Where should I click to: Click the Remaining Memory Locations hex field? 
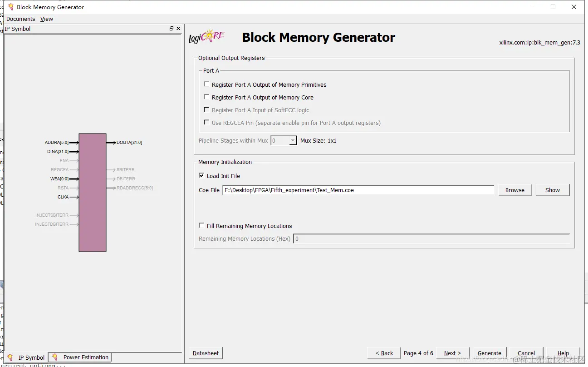(431, 238)
